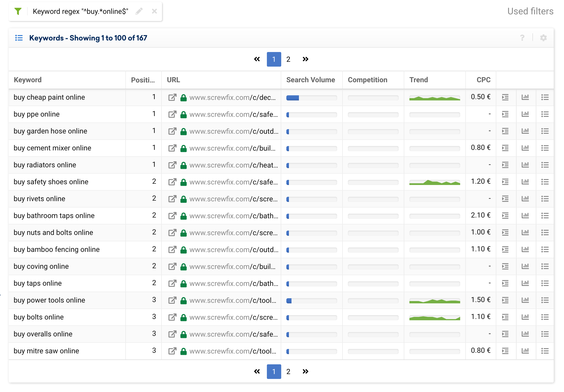Open list icon for buy cheap paint online row

(x=545, y=97)
